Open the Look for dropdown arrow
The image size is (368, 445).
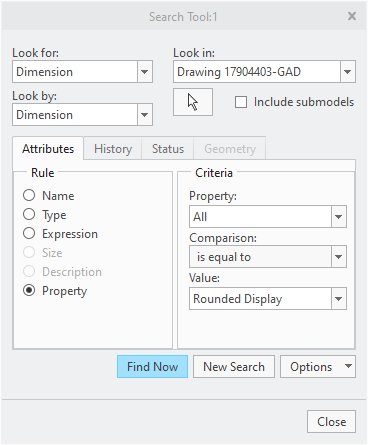[x=145, y=72]
